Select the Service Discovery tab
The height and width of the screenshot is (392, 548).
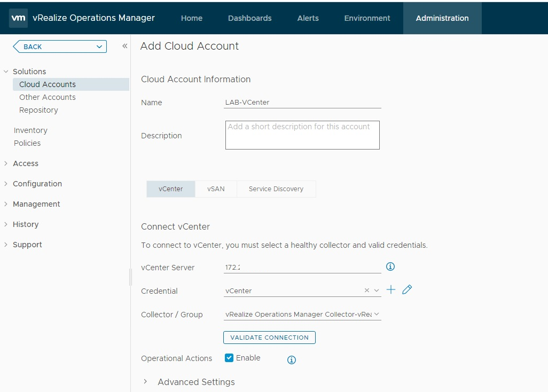click(276, 189)
